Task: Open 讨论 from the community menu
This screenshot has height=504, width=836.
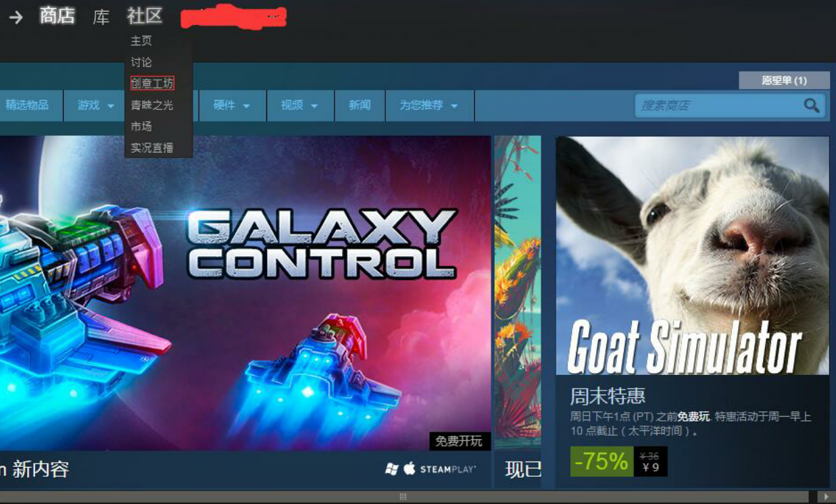Action: [141, 62]
